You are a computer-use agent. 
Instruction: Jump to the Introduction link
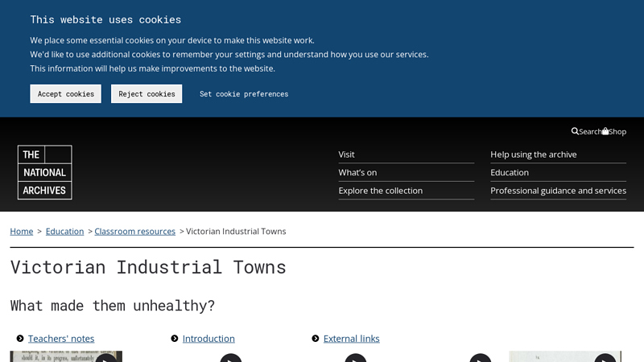(x=208, y=339)
